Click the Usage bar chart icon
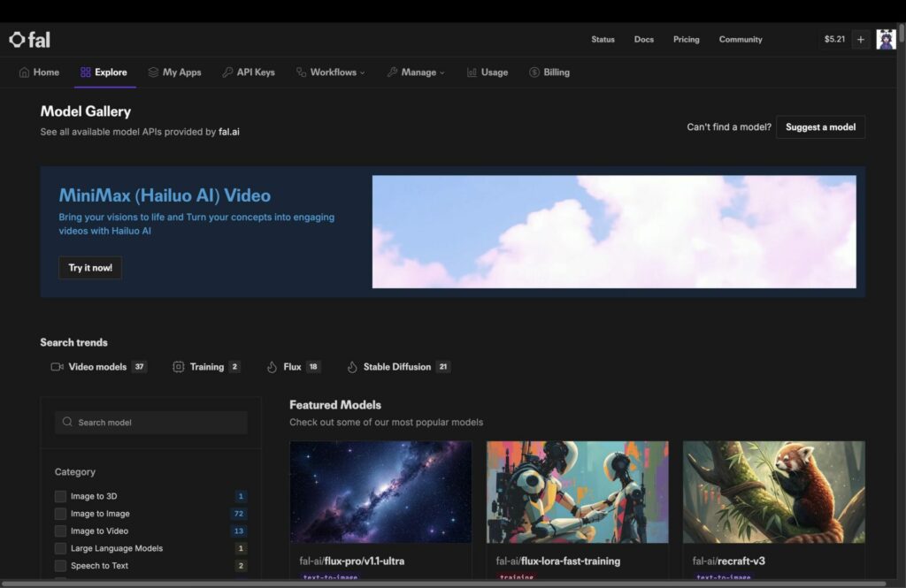The width and height of the screenshot is (906, 588). (x=472, y=73)
